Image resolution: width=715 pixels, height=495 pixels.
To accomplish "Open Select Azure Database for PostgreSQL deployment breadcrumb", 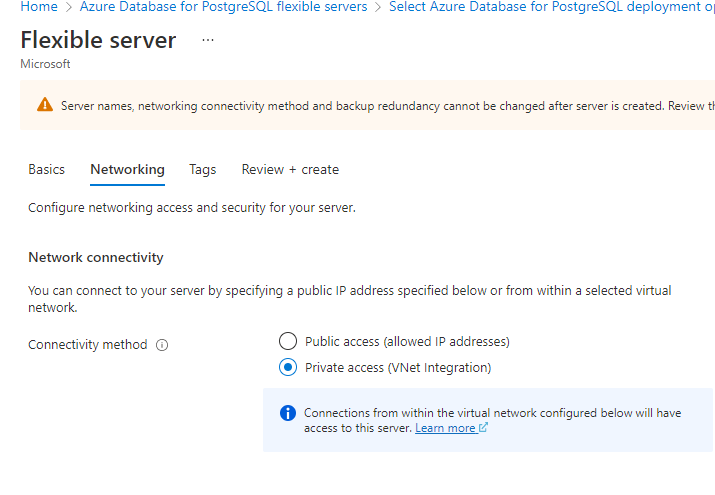I will pyautogui.click(x=552, y=7).
